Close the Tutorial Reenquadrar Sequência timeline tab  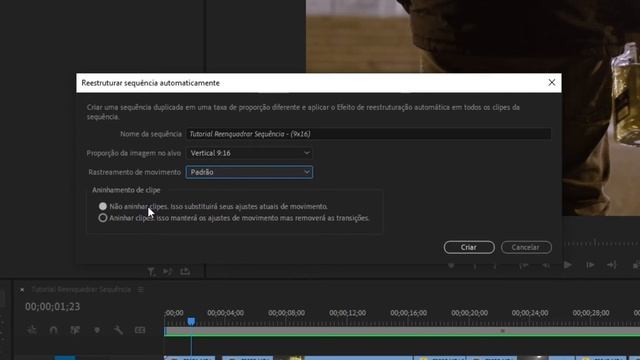coord(22,290)
